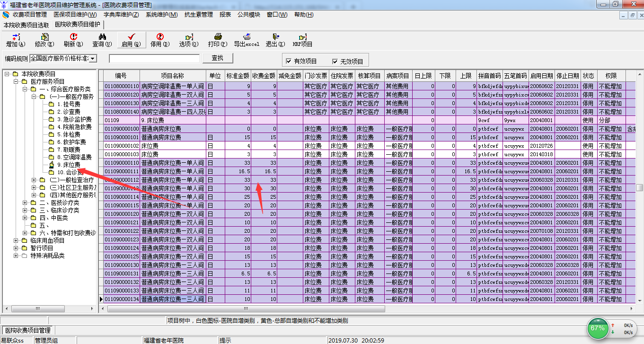This screenshot has height=344, width=644.
Task: Click the folder icon beside 2. 诊查费
Action: (52, 112)
